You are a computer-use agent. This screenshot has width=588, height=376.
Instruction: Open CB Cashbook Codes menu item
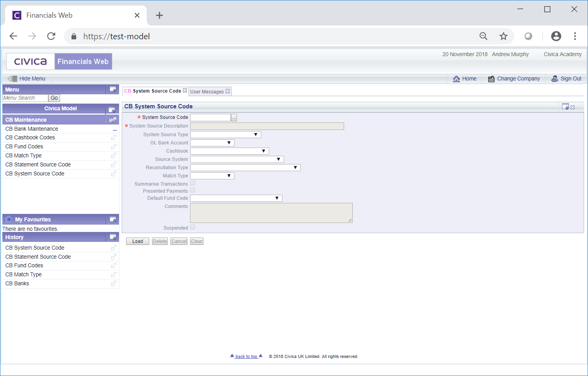tap(30, 138)
